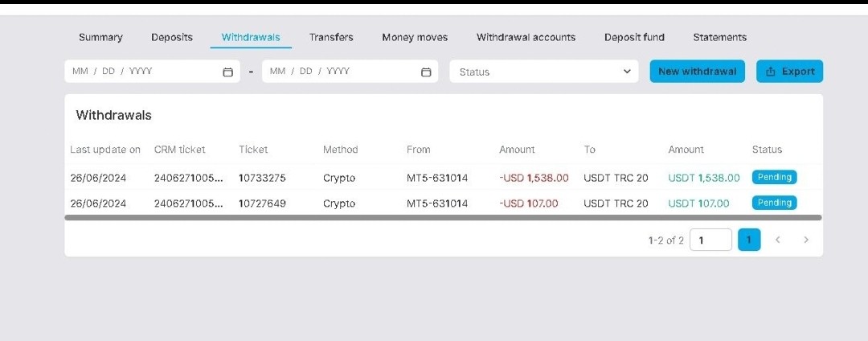
Task: Start a New withdrawal
Action: point(697,72)
